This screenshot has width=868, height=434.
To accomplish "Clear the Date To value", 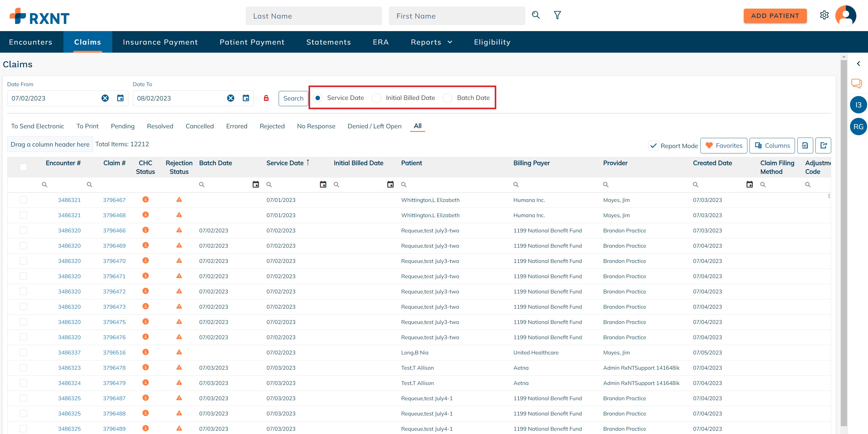I will click(x=230, y=98).
